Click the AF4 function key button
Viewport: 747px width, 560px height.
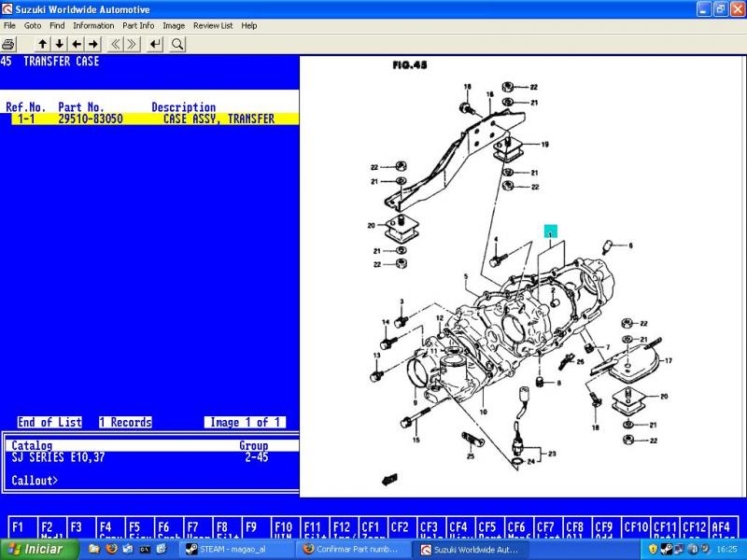(x=724, y=527)
